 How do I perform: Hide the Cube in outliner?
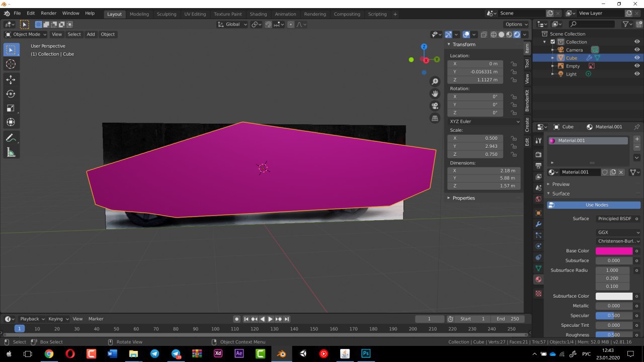tap(637, 58)
